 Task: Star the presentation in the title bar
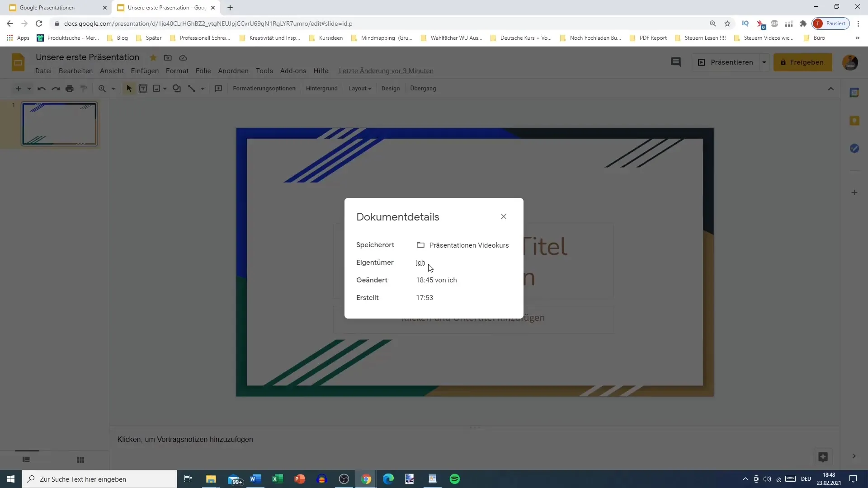(x=153, y=57)
